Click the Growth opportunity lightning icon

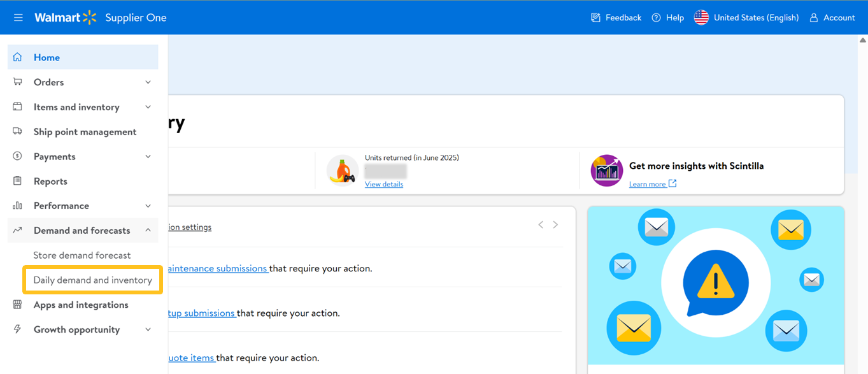point(17,329)
